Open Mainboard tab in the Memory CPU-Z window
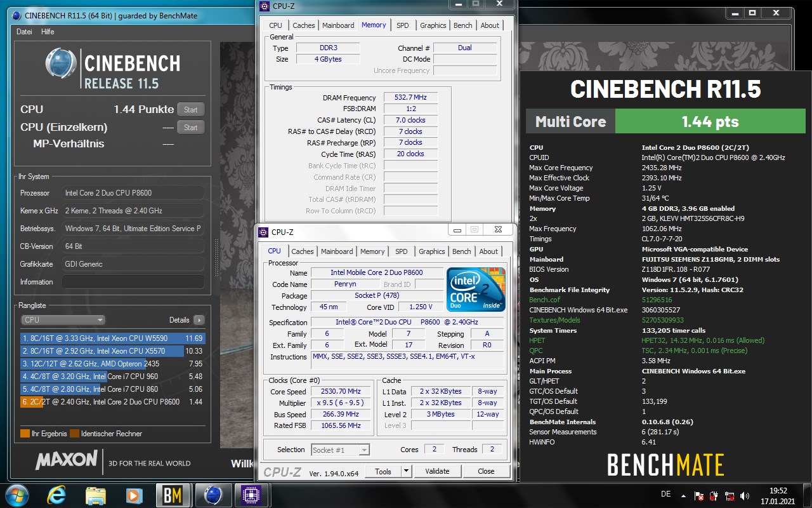Viewport: 812px width, 508px height. pyautogui.click(x=338, y=25)
